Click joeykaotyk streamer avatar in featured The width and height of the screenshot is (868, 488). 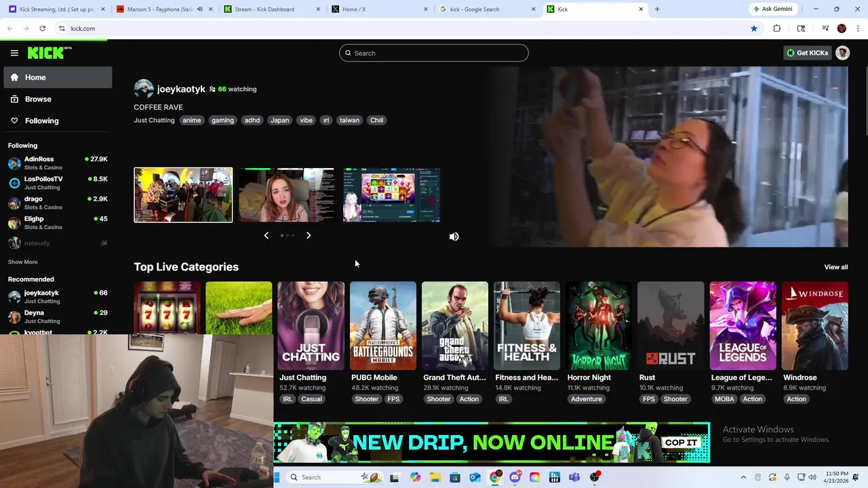point(144,89)
